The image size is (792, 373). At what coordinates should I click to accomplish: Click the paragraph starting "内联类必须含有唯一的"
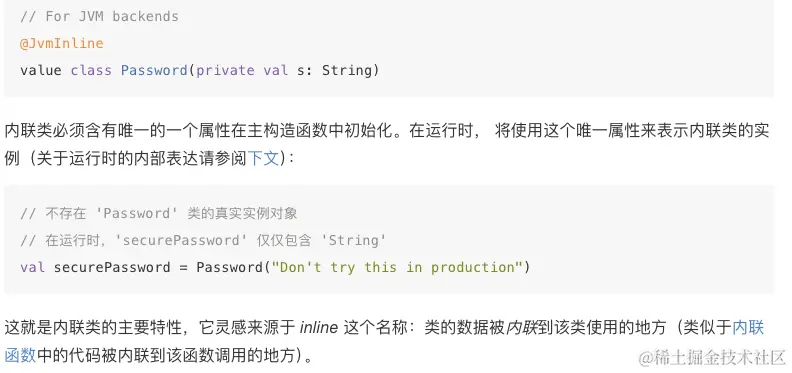point(387,145)
